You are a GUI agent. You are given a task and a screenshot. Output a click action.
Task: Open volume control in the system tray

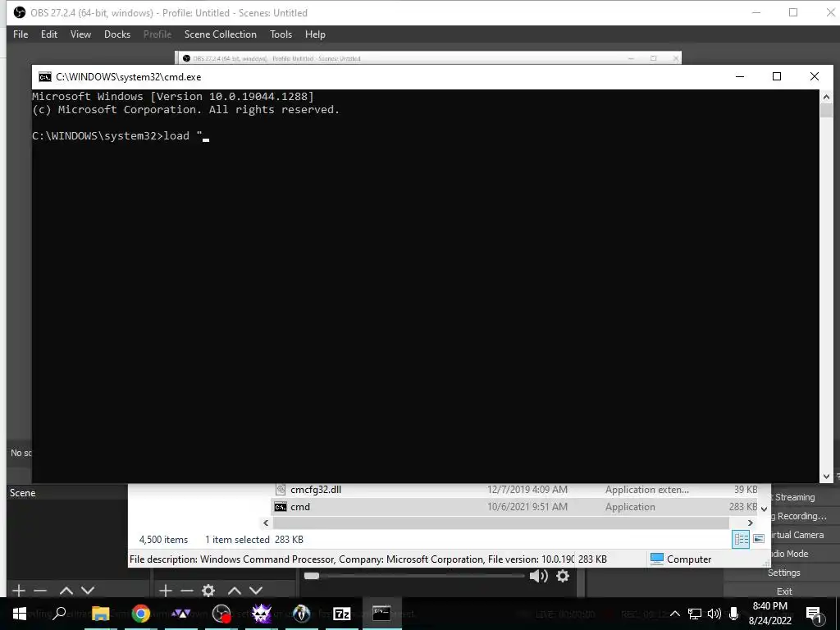[x=714, y=614]
